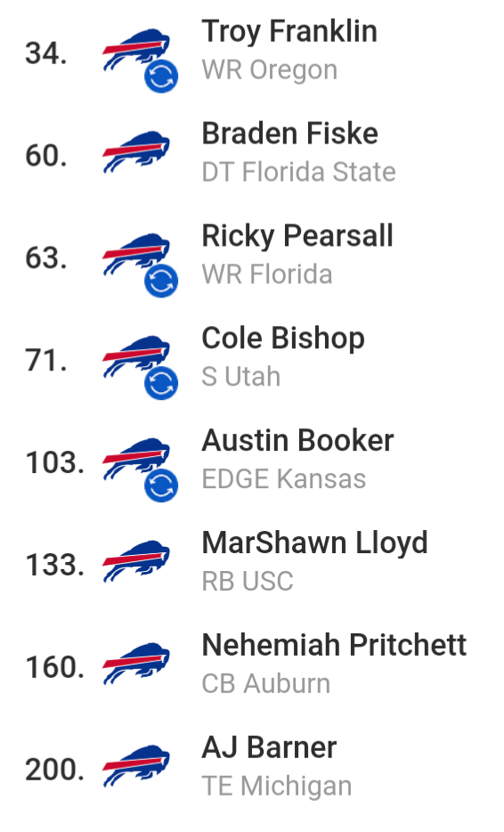Click the trade icon on pick 34

[x=161, y=77]
